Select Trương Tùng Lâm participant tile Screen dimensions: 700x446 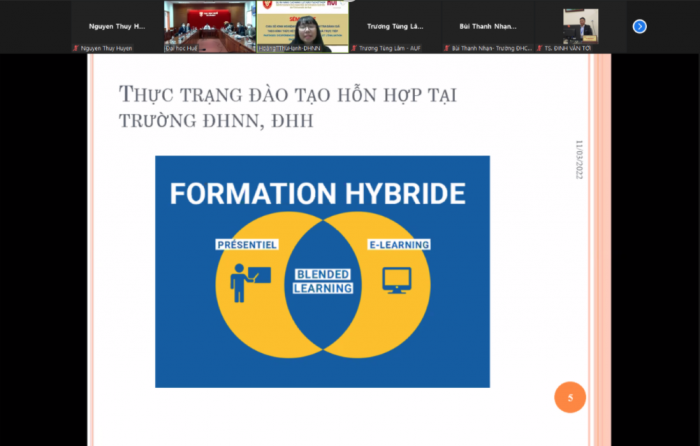point(394,26)
